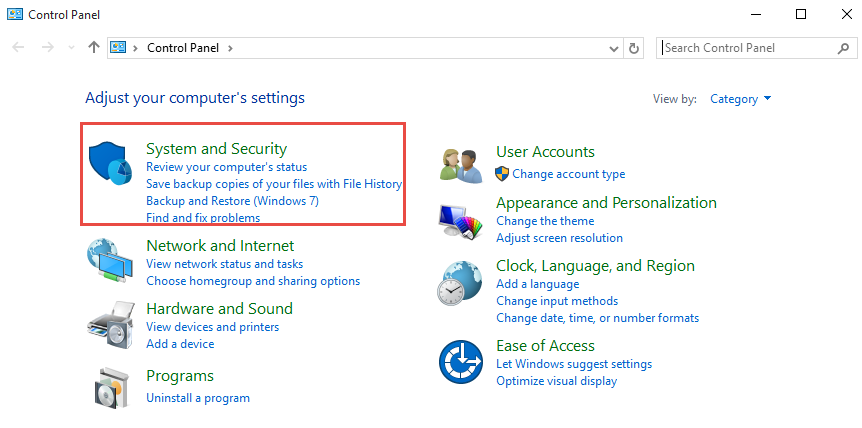Click Let Windows suggest settings
862x428 pixels.
tap(574, 364)
